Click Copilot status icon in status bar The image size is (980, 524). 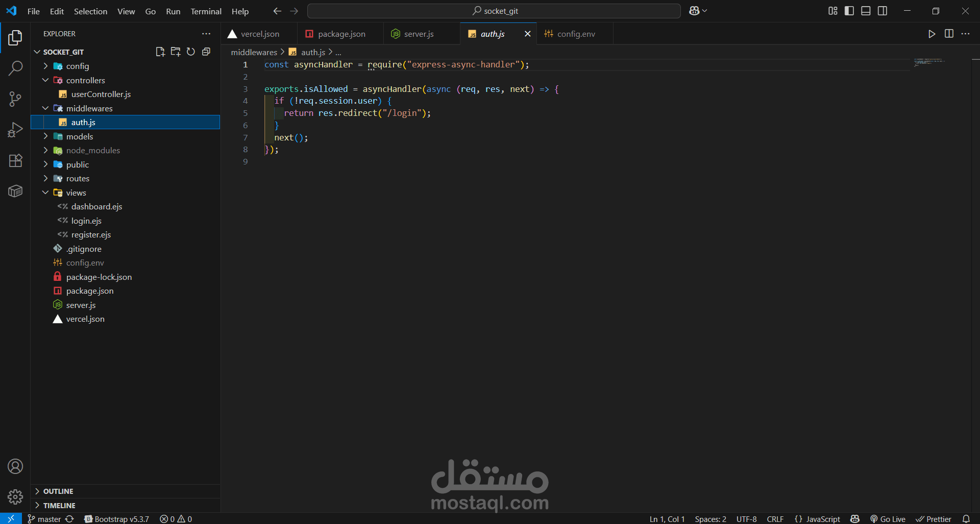[855, 518]
